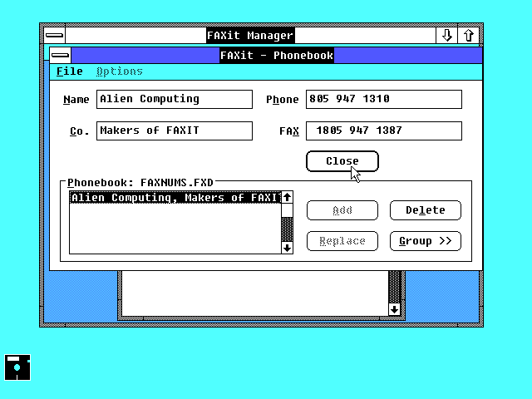This screenshot has height=399, width=532.
Task: Click the Close button
Action: point(342,161)
